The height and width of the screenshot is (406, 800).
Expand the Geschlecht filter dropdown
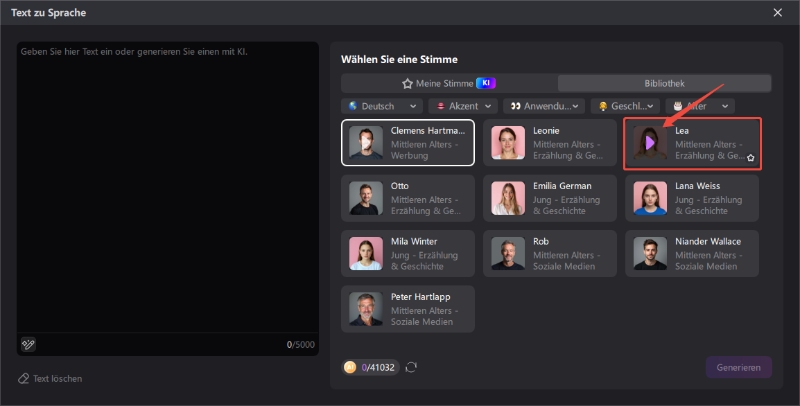[629, 106]
